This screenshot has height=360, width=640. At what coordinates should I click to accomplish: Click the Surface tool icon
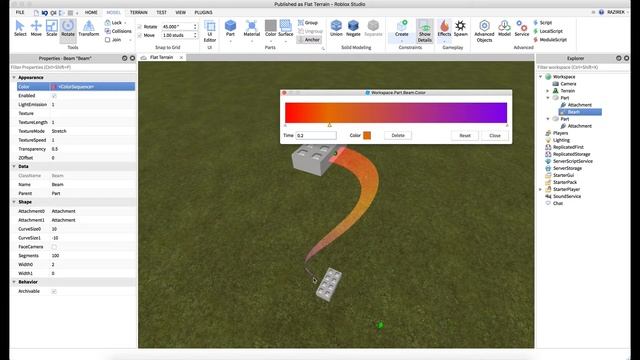286,29
